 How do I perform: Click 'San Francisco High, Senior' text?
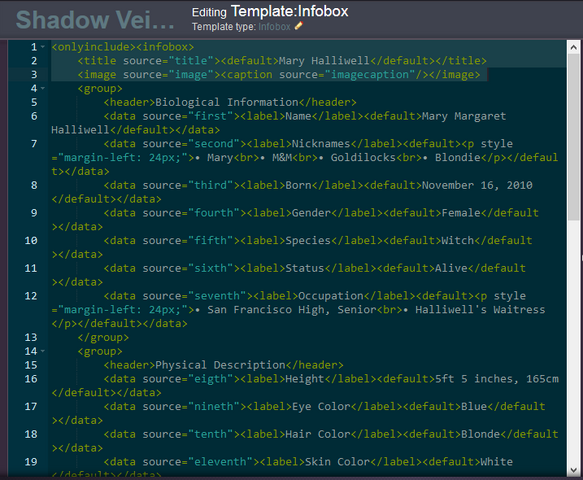point(292,310)
